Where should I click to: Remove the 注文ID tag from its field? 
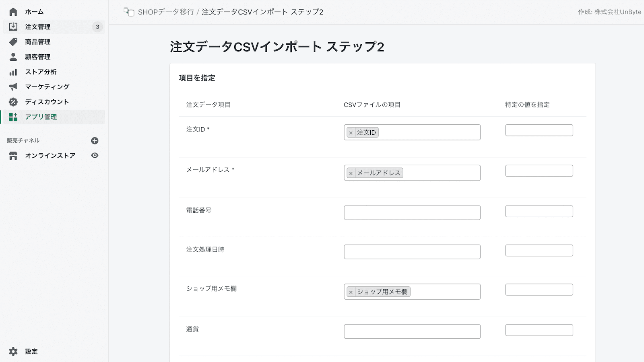(351, 132)
